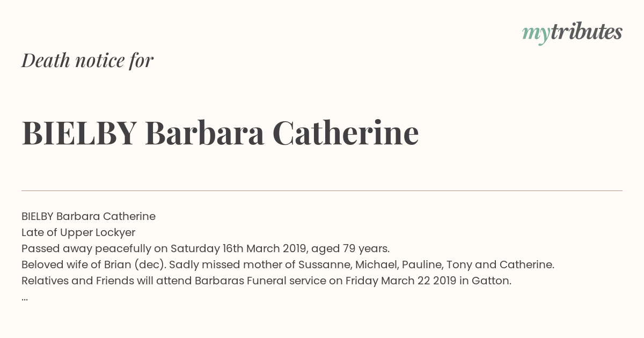This screenshot has height=338, width=644.
Task: Click the dark "tributes" part of the logo
Action: coord(586,32)
